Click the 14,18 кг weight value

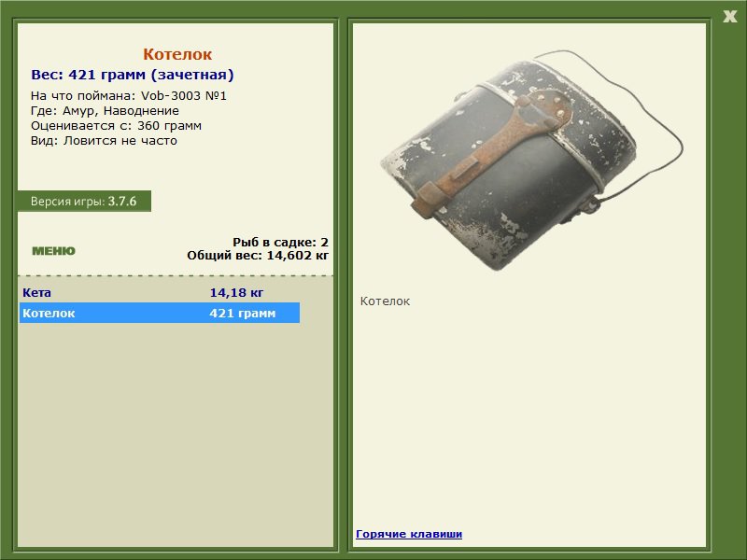[x=236, y=292]
